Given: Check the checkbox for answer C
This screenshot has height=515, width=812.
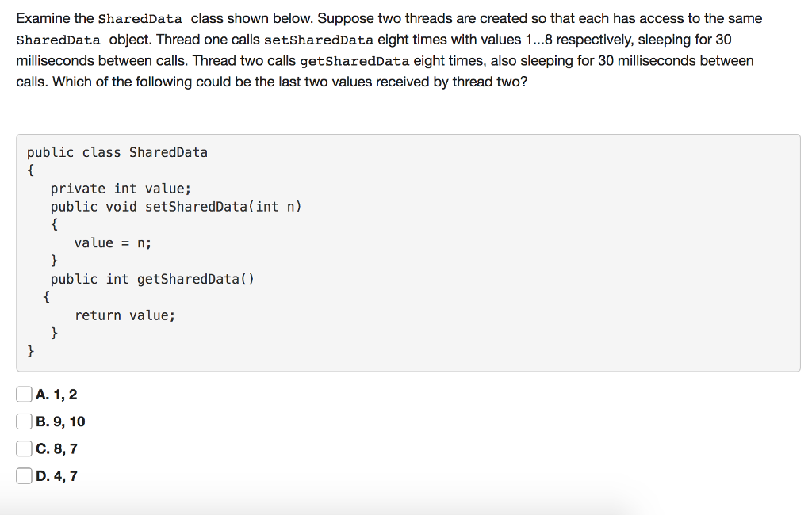Looking at the screenshot, I should click(24, 448).
